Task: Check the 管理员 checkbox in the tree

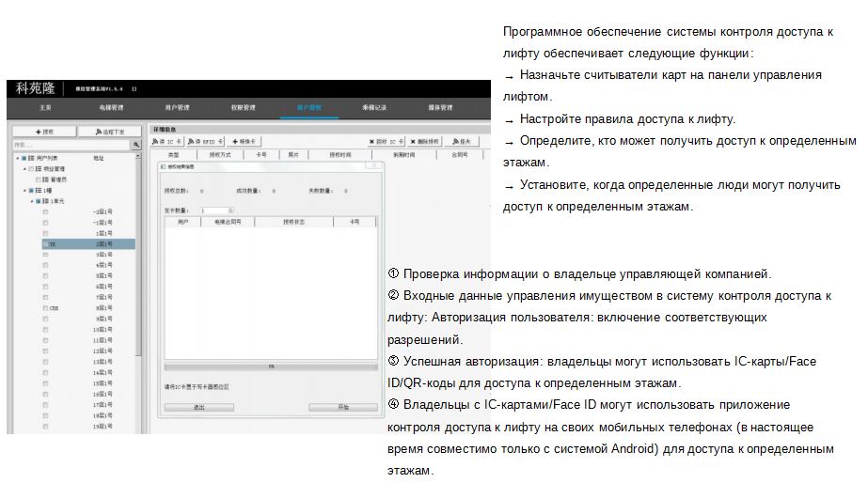Action: (x=39, y=179)
